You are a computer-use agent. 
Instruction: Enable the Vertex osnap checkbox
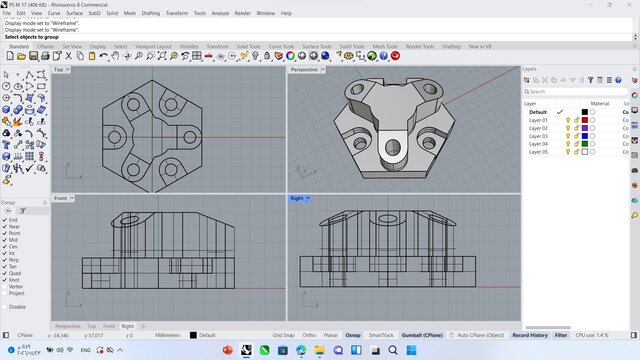pos(5,287)
